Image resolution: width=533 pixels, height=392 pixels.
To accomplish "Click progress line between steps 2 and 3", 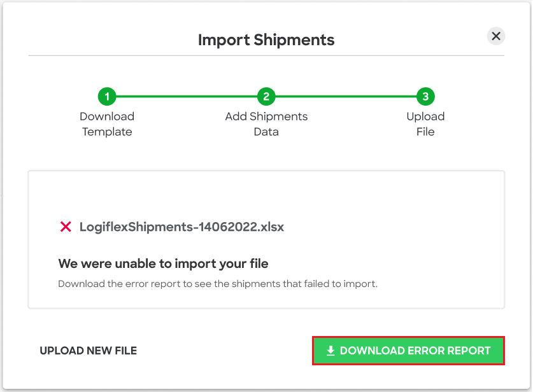I will [346, 97].
